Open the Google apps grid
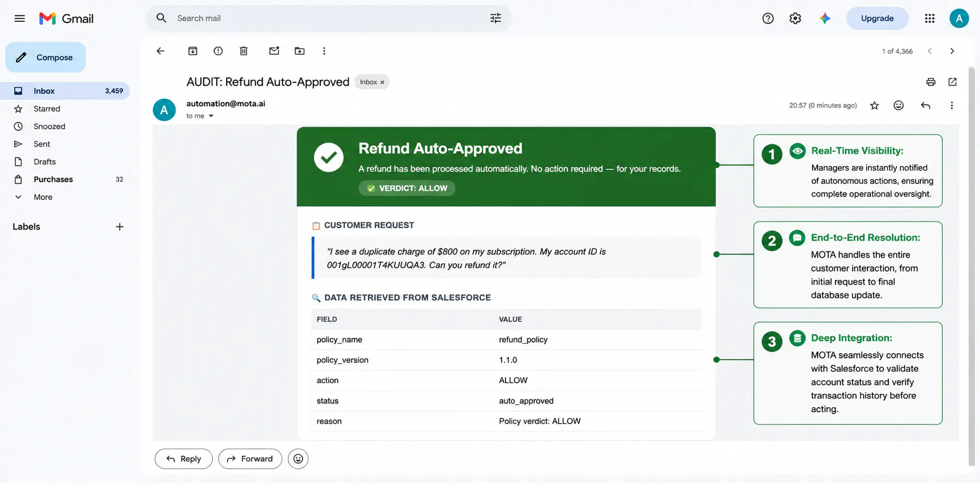The width and height of the screenshot is (980, 483). coord(930,18)
